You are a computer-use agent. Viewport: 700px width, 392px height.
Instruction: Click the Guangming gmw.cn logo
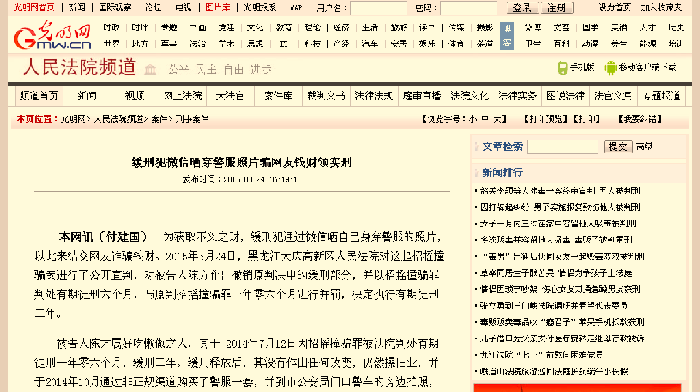52,35
